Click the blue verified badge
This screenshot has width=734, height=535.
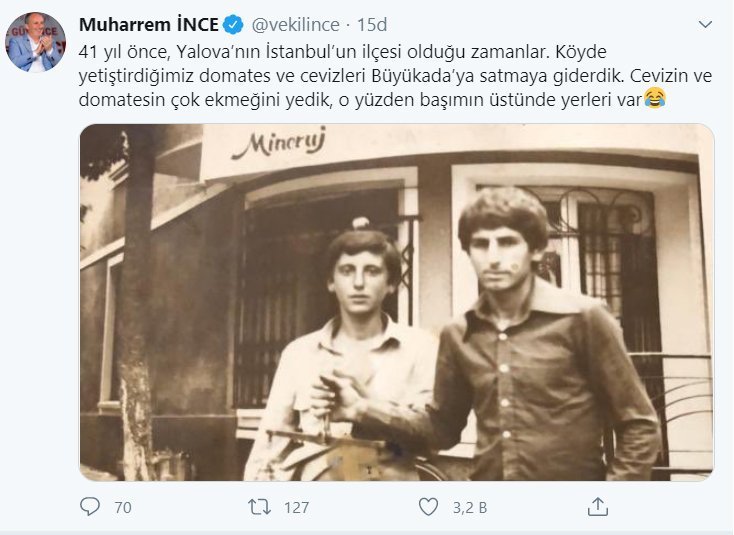click(x=233, y=25)
